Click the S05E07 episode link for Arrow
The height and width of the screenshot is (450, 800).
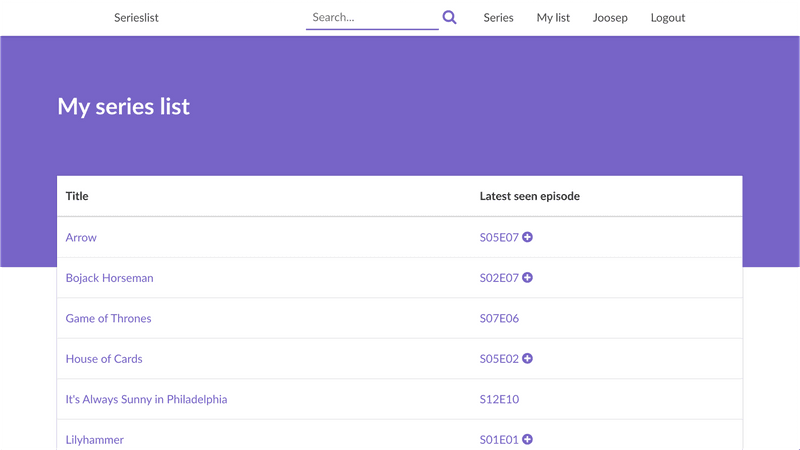499,237
